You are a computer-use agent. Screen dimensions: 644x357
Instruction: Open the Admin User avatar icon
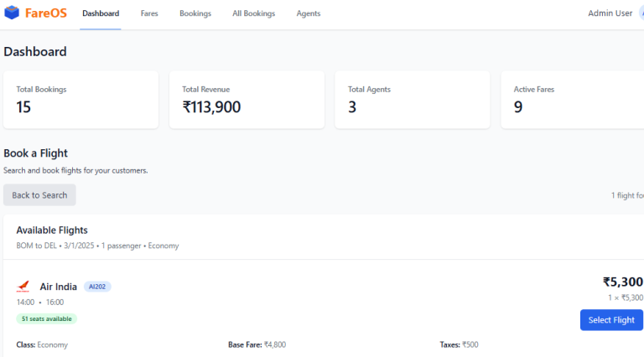pyautogui.click(x=641, y=13)
